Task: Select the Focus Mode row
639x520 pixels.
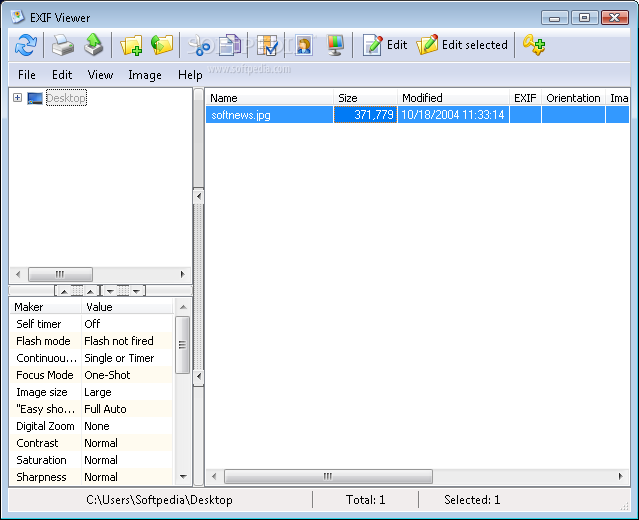Action: point(92,375)
